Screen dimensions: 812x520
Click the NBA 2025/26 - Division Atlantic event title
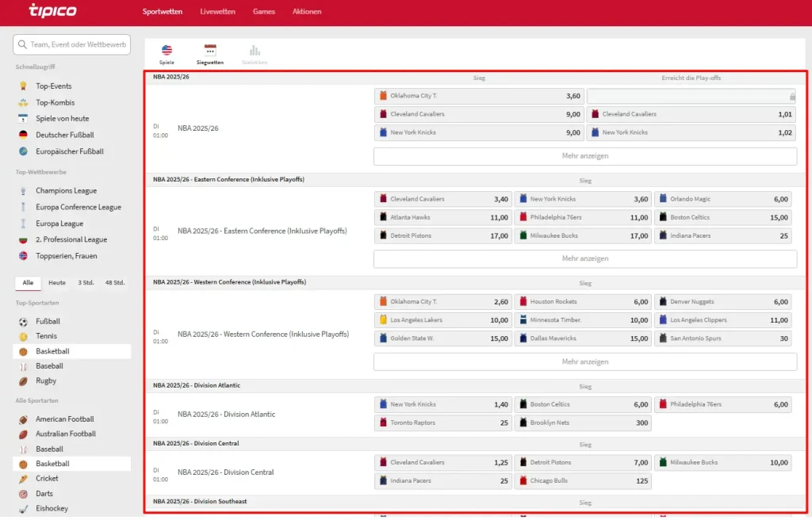[x=226, y=415]
